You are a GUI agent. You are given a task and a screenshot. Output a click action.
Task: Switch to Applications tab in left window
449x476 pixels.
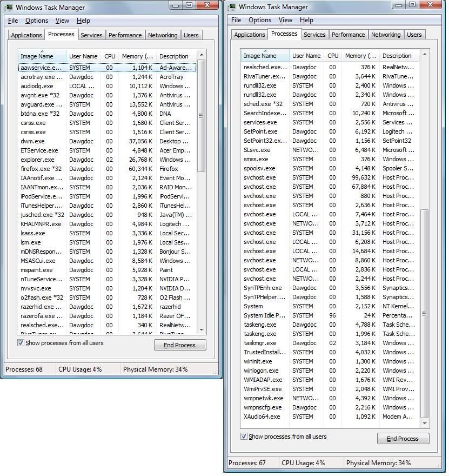(x=26, y=35)
